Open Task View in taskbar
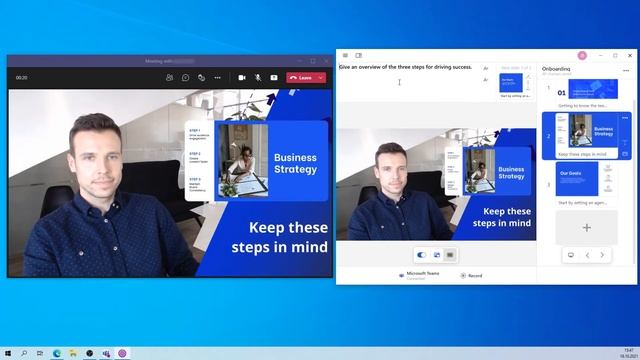This screenshot has height=360, width=640. 40,353
